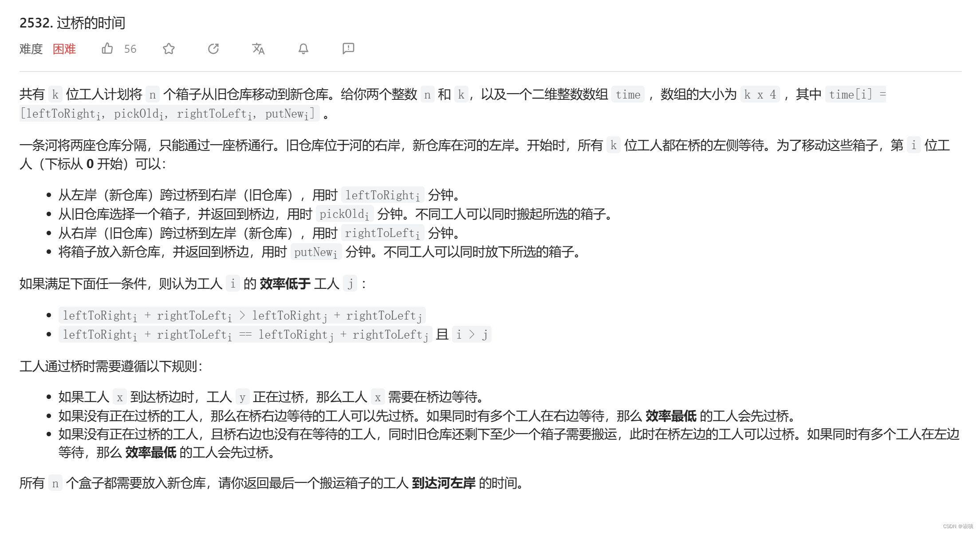Click the first efficiency inequality code line
Screen dimensions: 980x533
[x=242, y=316]
